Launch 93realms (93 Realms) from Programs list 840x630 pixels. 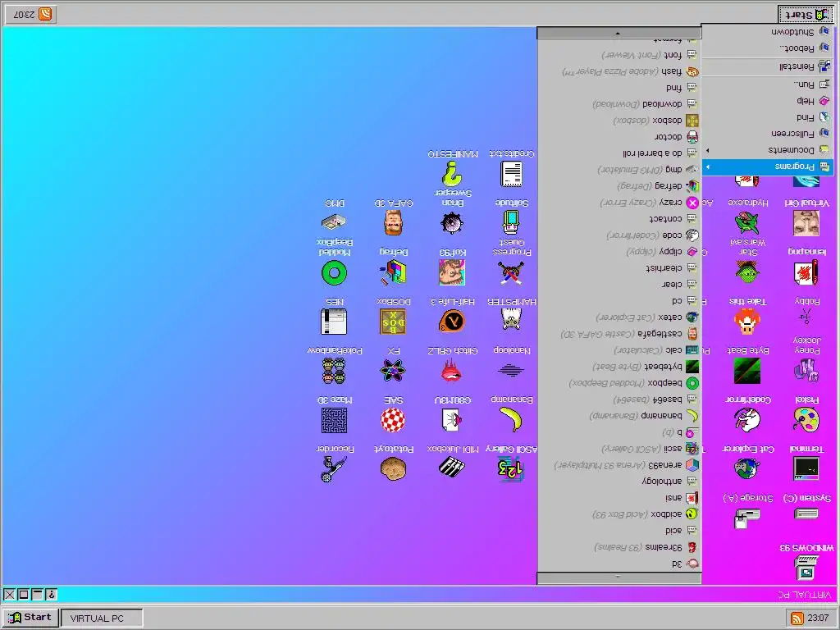[x=619, y=547]
